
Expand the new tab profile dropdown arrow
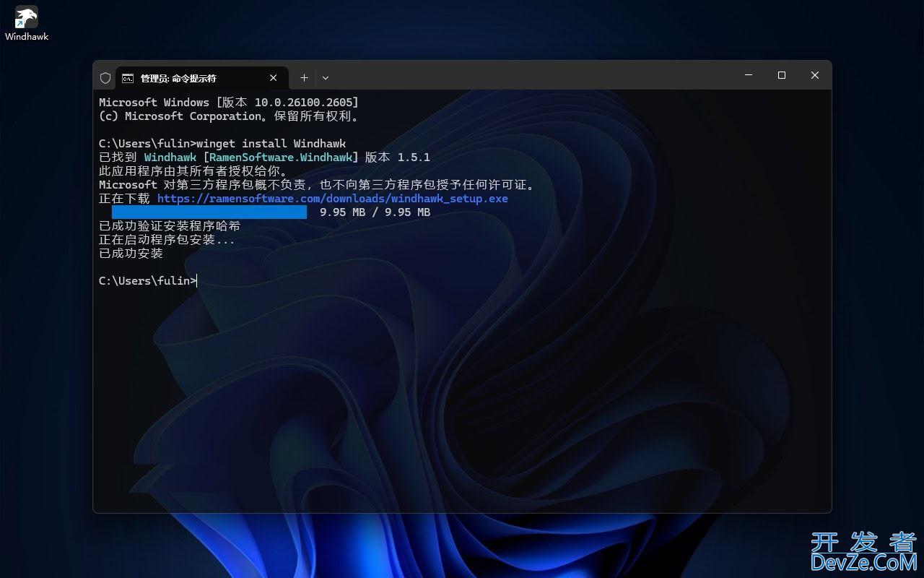pyautogui.click(x=326, y=78)
